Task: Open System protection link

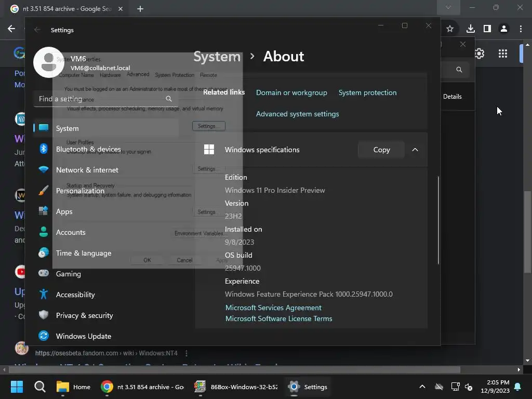Action: 367,92
